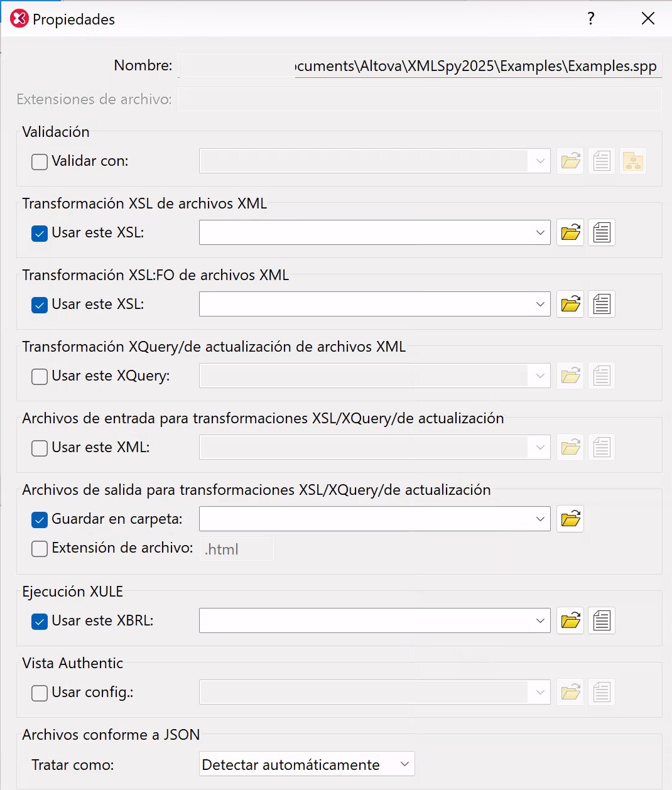This screenshot has height=790, width=672.
Task: Open XSL:FO stylesheet in editor icon
Action: [x=602, y=305]
